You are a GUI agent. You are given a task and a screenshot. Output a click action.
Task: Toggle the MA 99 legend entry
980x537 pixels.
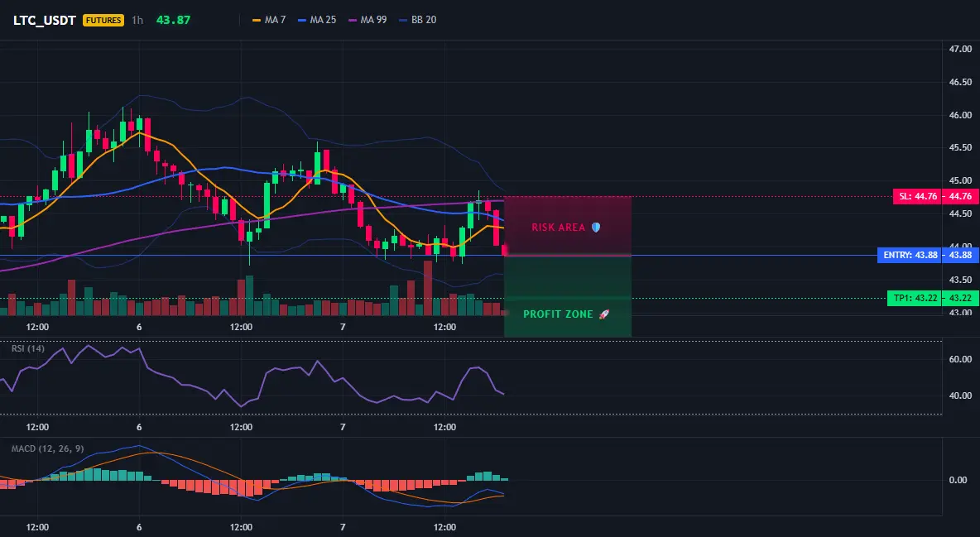pyautogui.click(x=367, y=20)
